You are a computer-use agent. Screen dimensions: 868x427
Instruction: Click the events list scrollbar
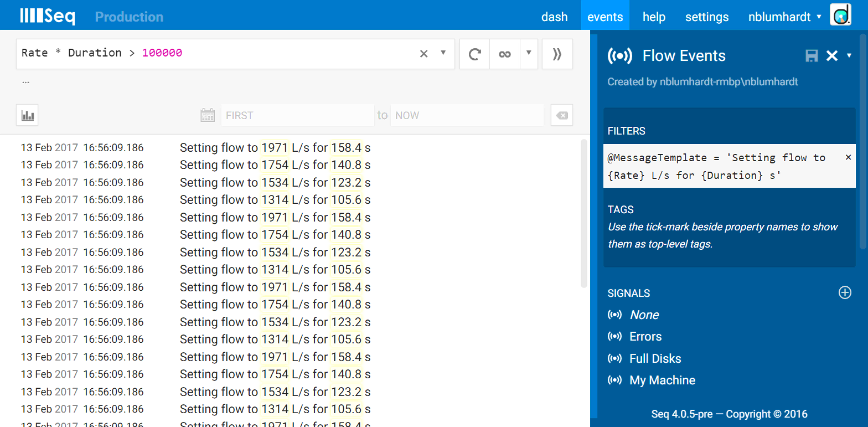pyautogui.click(x=583, y=213)
